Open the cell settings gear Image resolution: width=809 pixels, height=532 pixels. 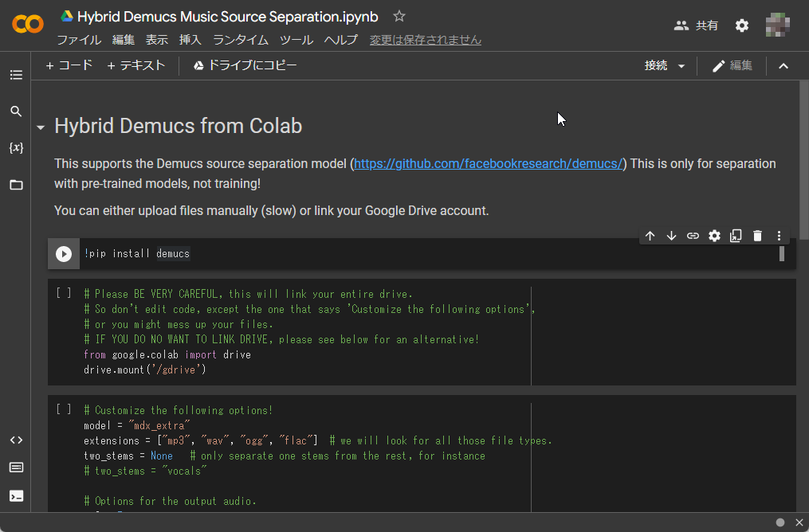pyautogui.click(x=714, y=236)
